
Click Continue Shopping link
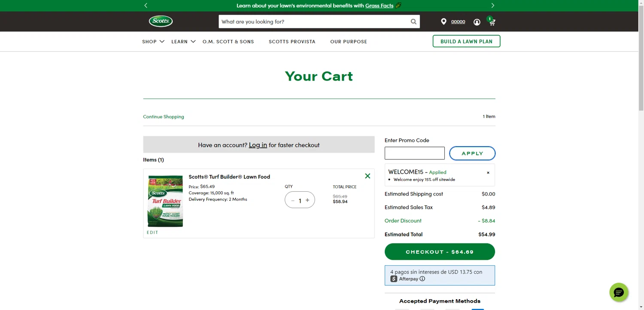click(164, 117)
